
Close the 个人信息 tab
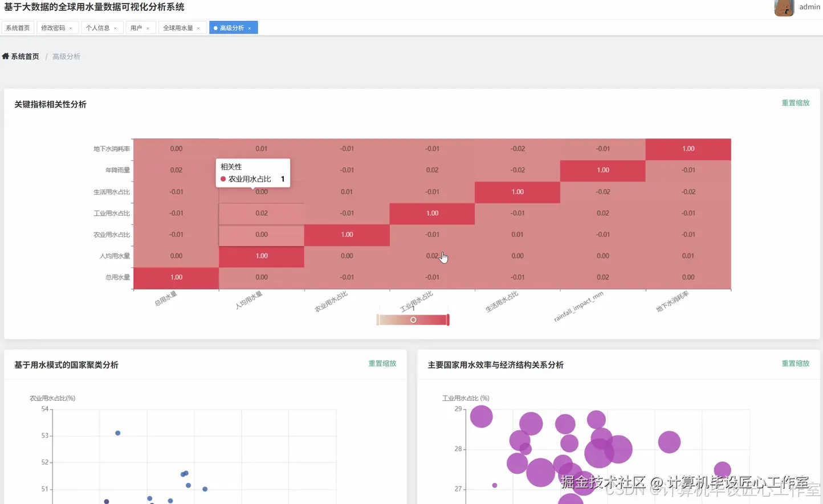115,28
